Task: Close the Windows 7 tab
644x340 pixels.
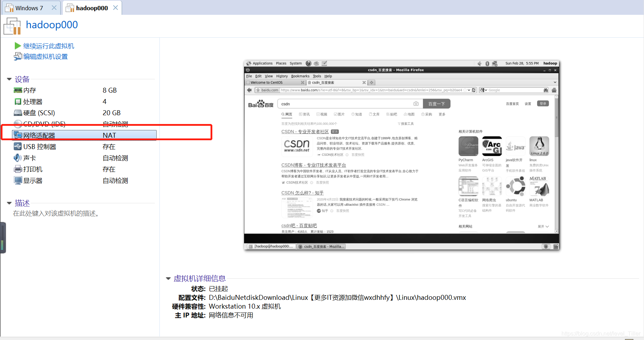Action: 54,8
